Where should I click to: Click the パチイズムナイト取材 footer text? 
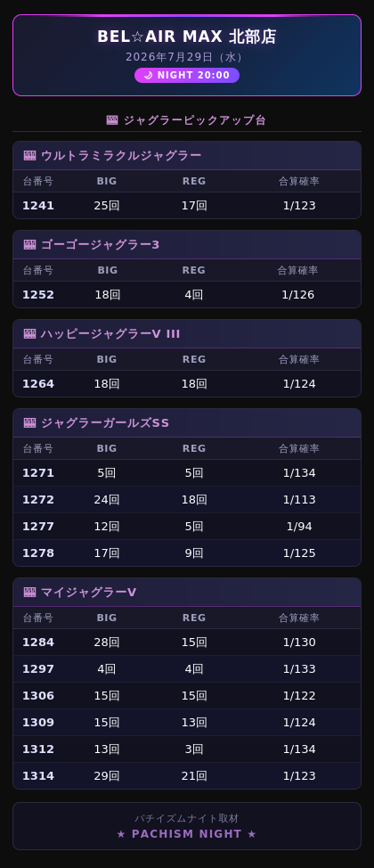pyautogui.click(x=187, y=818)
